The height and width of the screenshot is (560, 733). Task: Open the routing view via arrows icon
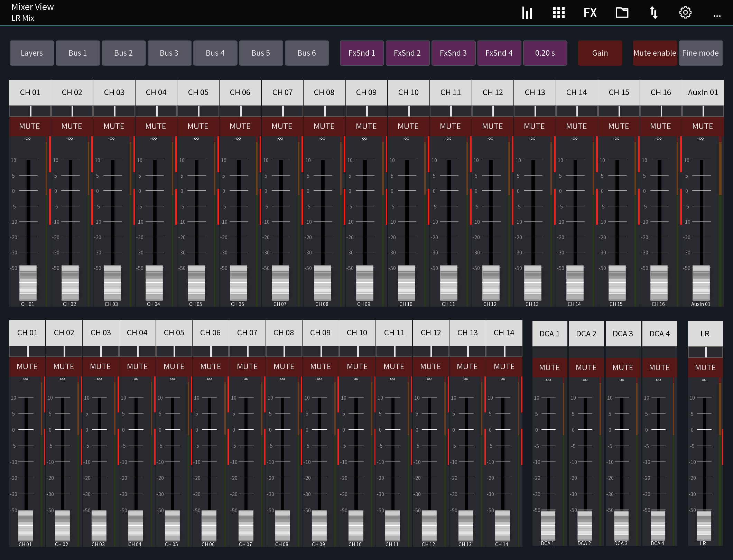click(x=654, y=12)
